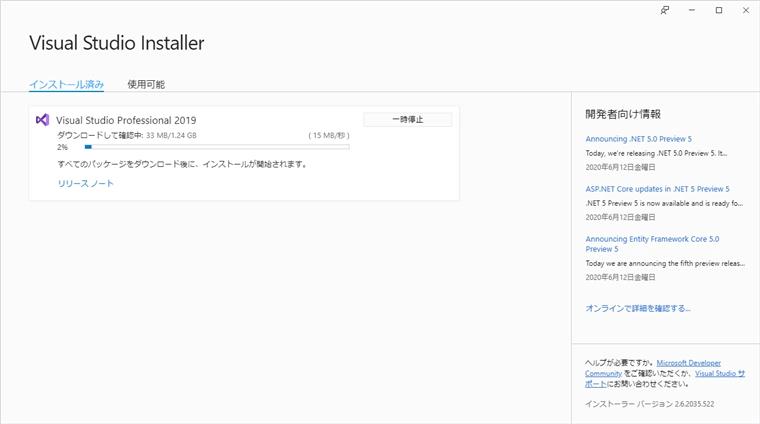Open Visual Studio サポート link
Viewport: 760px width, 424px height.
[720, 374]
